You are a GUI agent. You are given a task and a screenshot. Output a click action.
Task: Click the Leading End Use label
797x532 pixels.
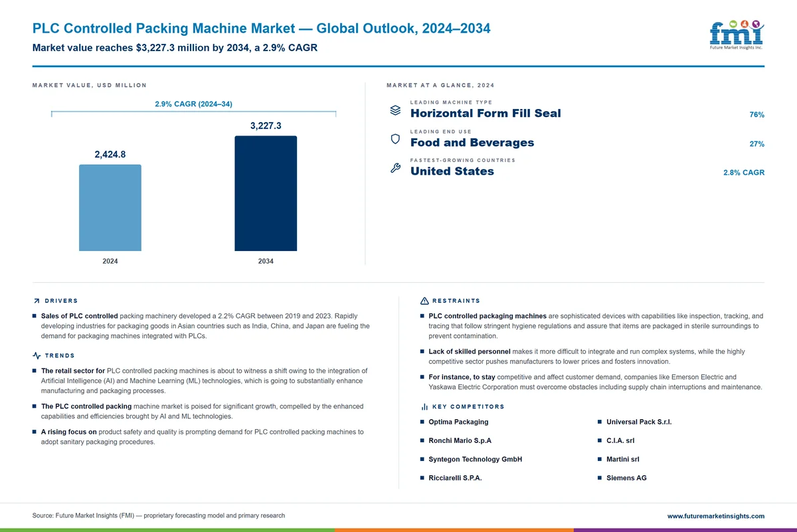[441, 132]
